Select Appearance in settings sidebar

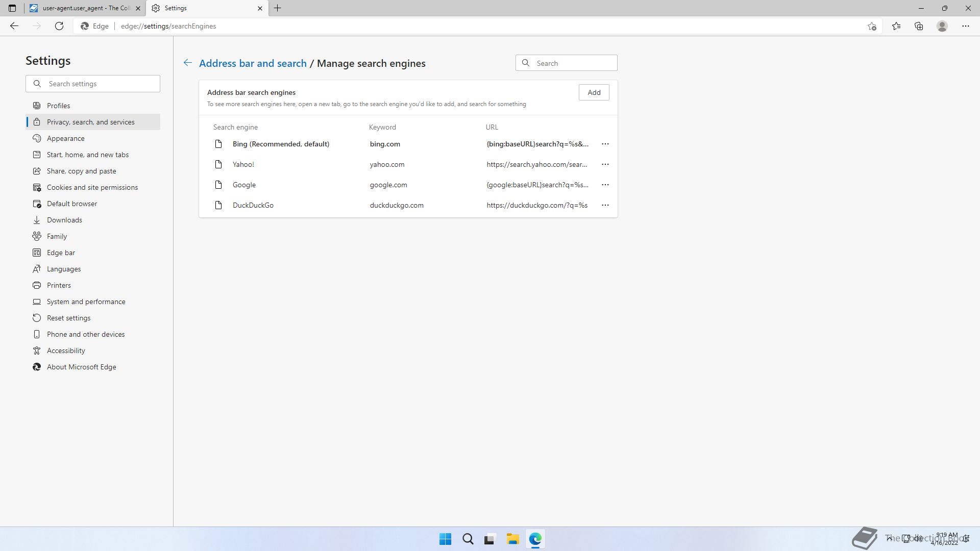[66, 138]
